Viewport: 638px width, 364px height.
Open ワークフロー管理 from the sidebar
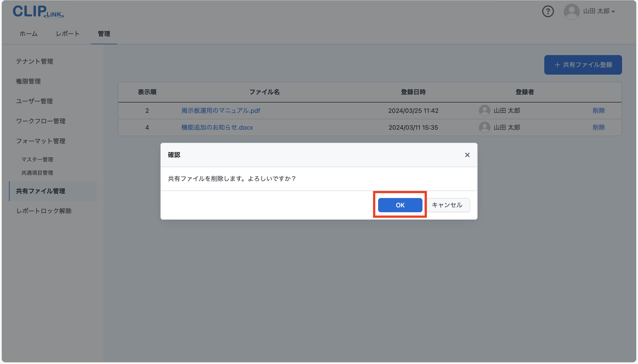click(41, 121)
